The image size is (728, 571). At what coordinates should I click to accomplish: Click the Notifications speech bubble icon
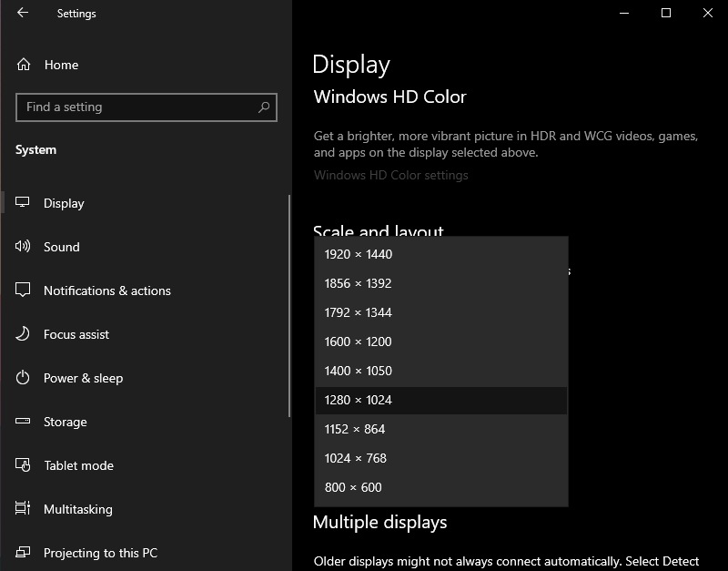point(22,290)
